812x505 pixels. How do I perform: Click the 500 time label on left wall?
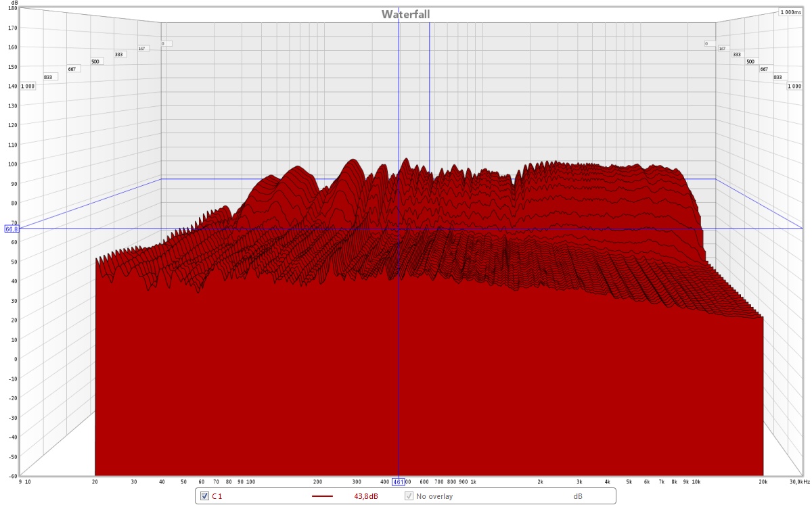coord(95,62)
